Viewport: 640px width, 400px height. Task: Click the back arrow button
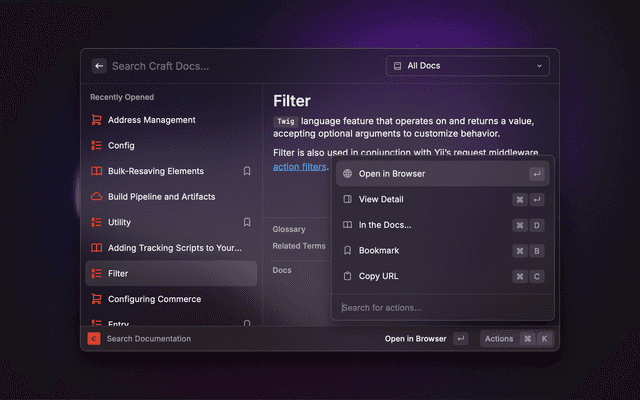[99, 66]
